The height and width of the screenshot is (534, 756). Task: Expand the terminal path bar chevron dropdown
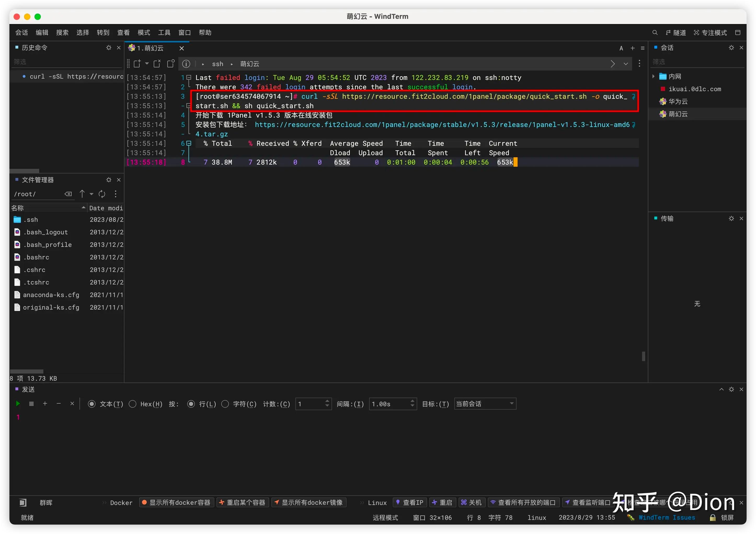626,64
